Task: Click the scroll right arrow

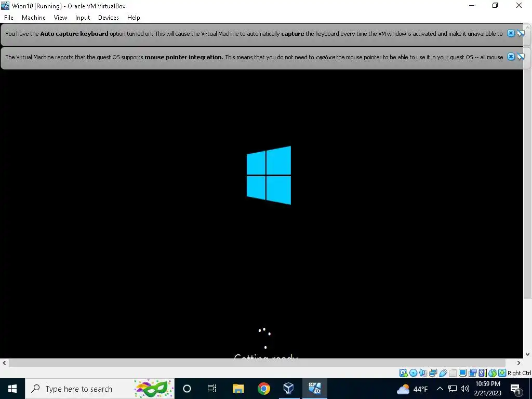Action: coord(518,363)
